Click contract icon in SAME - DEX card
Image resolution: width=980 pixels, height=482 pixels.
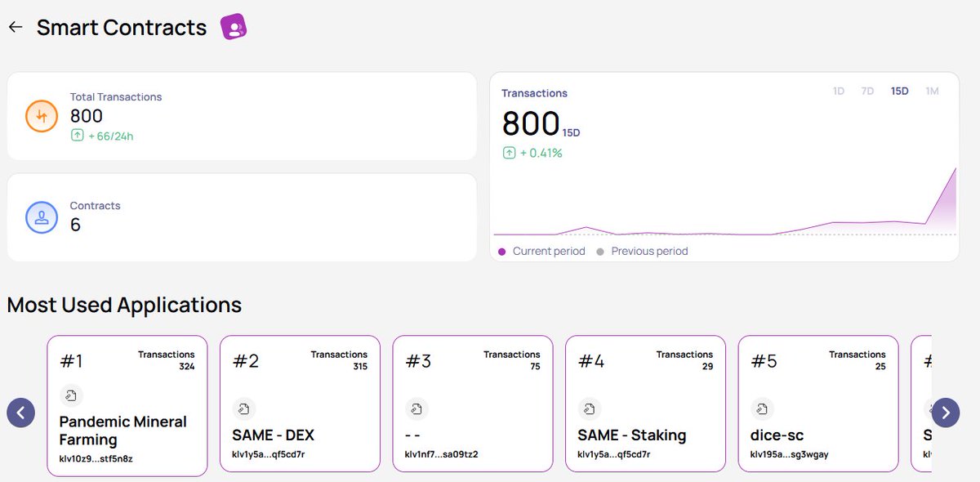point(243,408)
